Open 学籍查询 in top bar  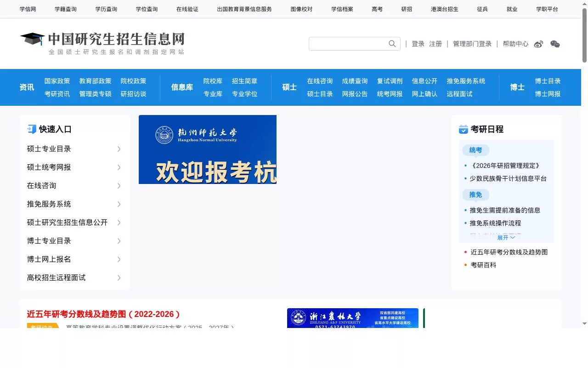tap(66, 9)
